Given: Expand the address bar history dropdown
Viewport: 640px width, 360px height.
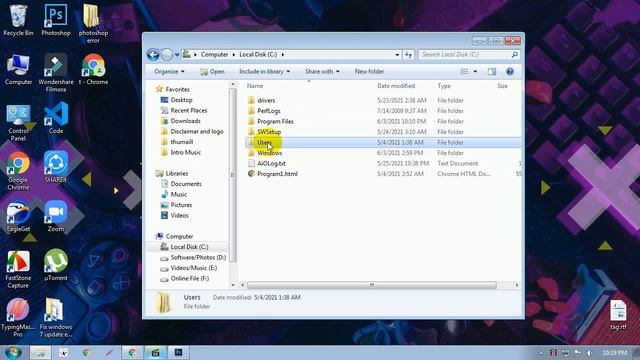Looking at the screenshot, I should coord(397,54).
